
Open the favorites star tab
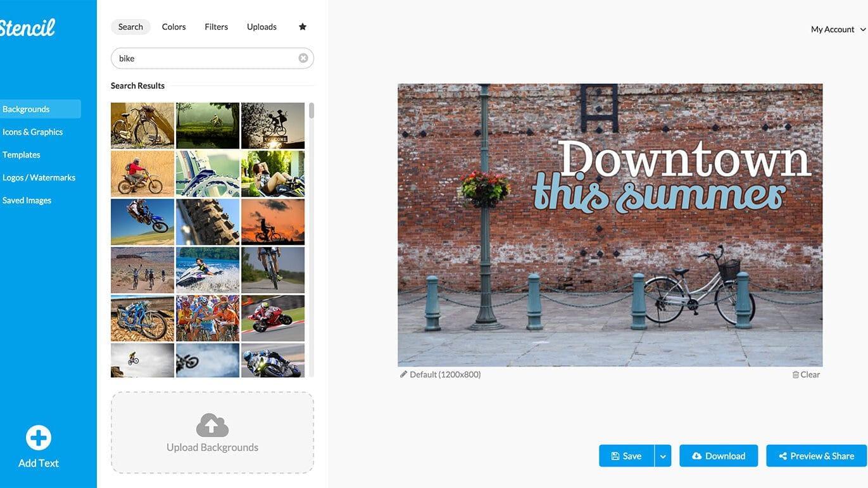[303, 27]
